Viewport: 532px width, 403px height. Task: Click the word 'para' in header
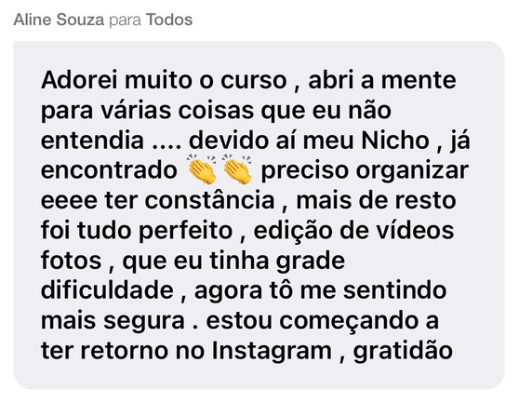pos(126,21)
